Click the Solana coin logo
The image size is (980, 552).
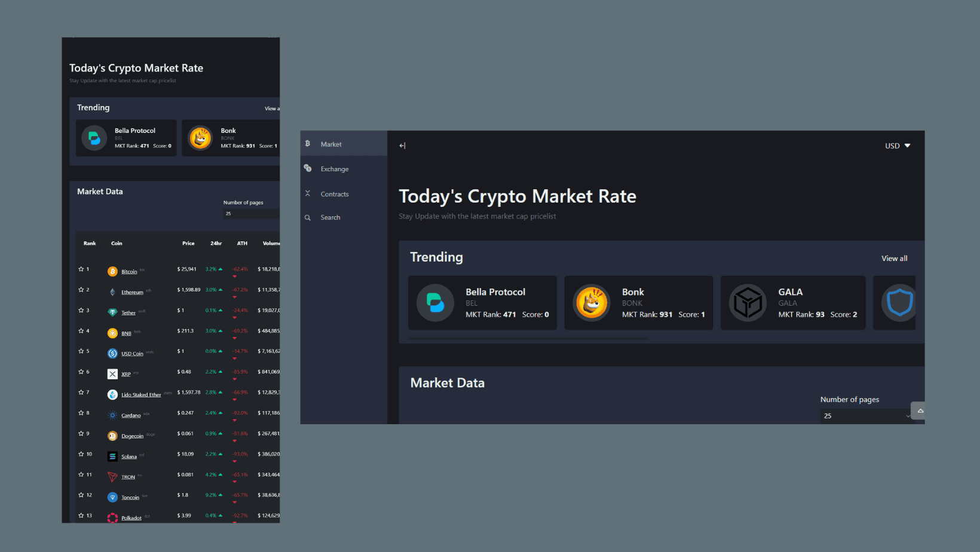tap(112, 456)
